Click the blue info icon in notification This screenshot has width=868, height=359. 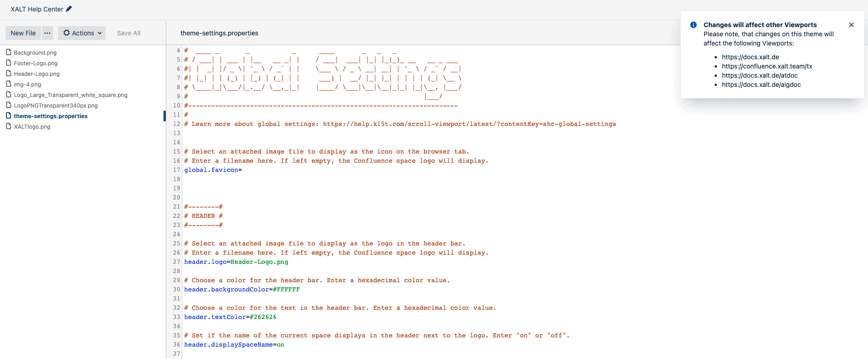(693, 25)
